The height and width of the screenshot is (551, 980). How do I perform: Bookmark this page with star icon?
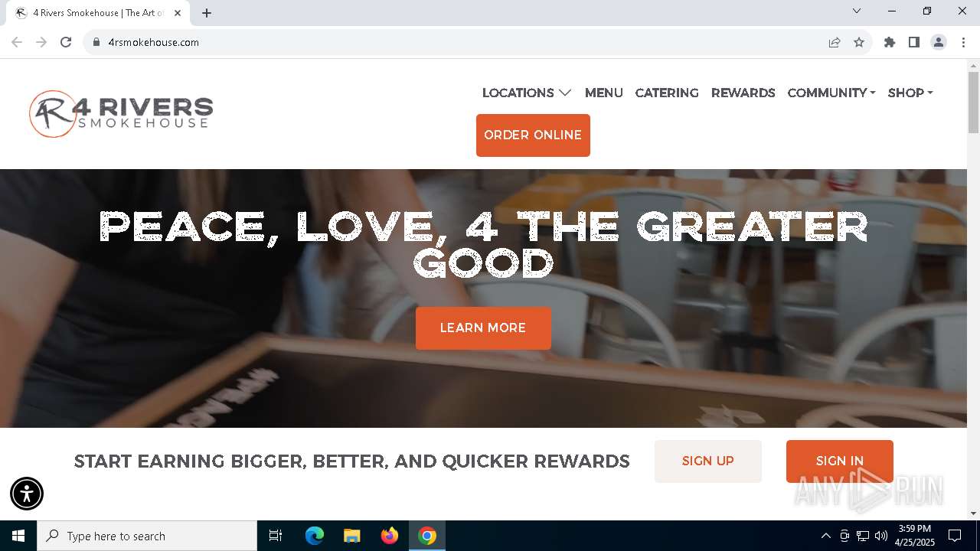[859, 42]
